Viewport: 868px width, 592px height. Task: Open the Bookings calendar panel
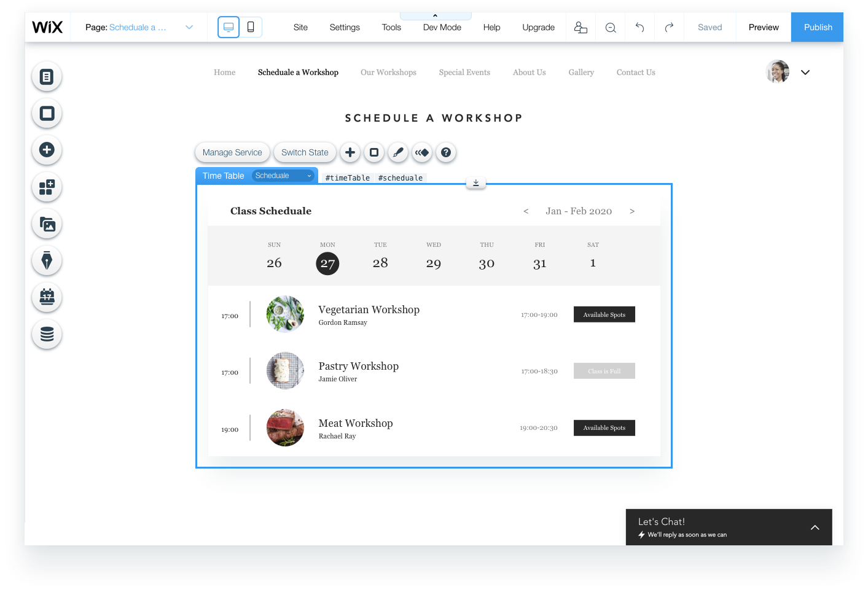click(47, 297)
